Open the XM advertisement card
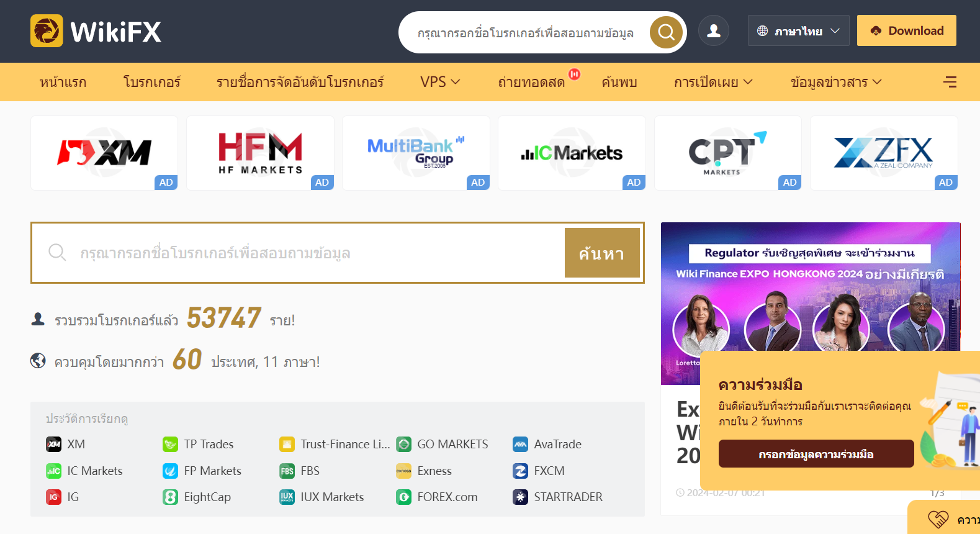The width and height of the screenshot is (980, 534). (x=104, y=153)
